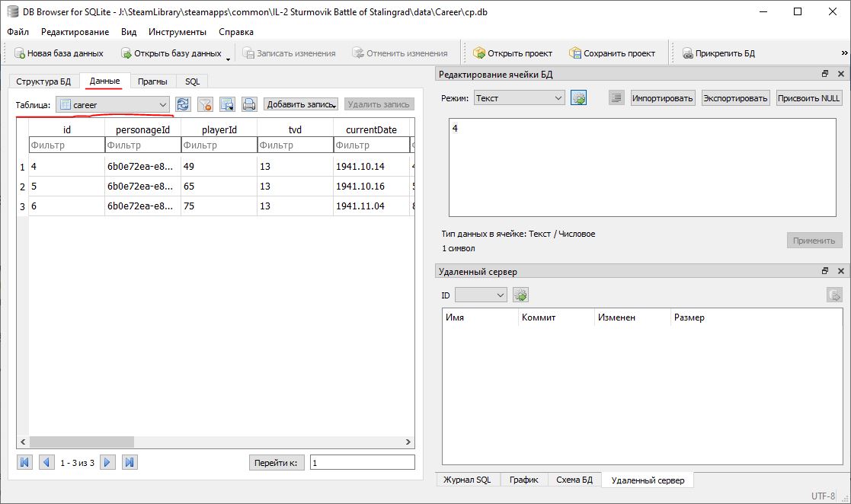Sort by tvd column header

coord(296,129)
